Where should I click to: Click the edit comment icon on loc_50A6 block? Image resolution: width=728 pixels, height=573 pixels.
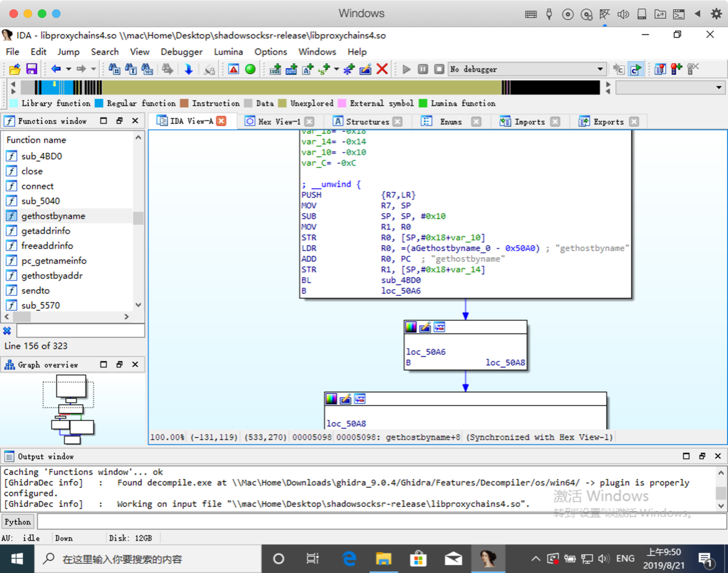click(425, 327)
